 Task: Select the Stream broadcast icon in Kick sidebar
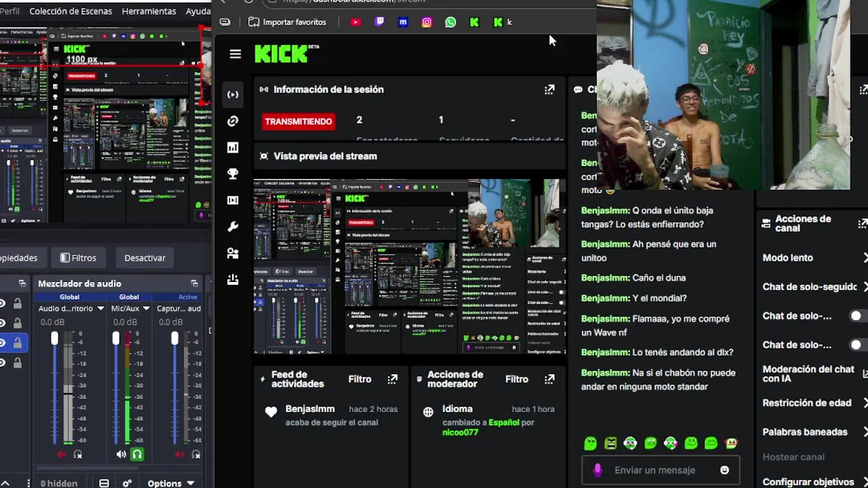(x=233, y=95)
